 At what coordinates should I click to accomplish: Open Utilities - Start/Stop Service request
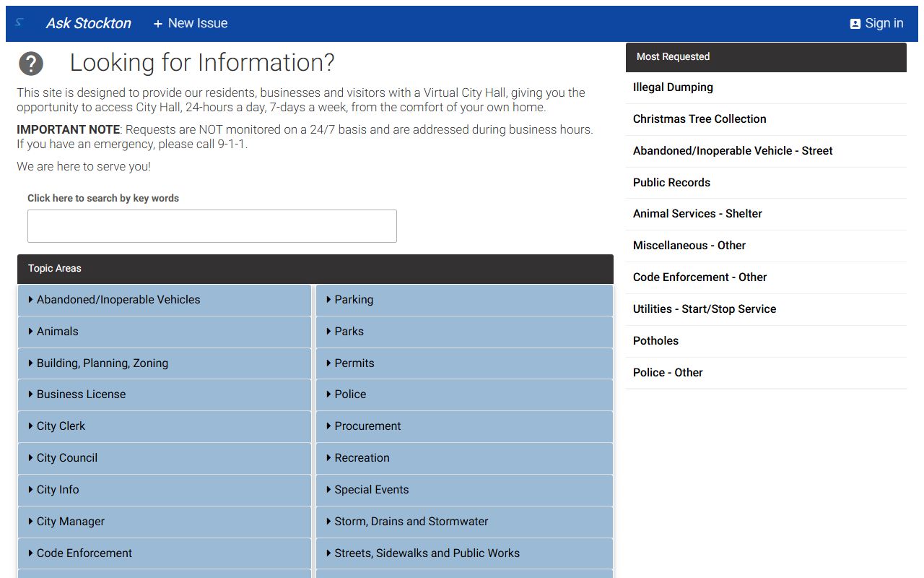pyautogui.click(x=766, y=309)
